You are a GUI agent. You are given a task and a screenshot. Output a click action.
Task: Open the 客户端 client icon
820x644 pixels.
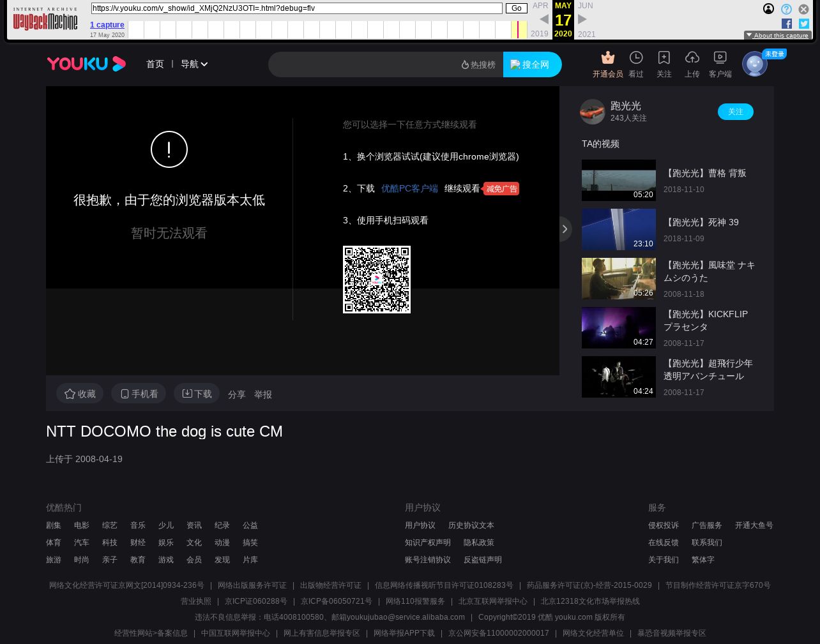point(720,57)
